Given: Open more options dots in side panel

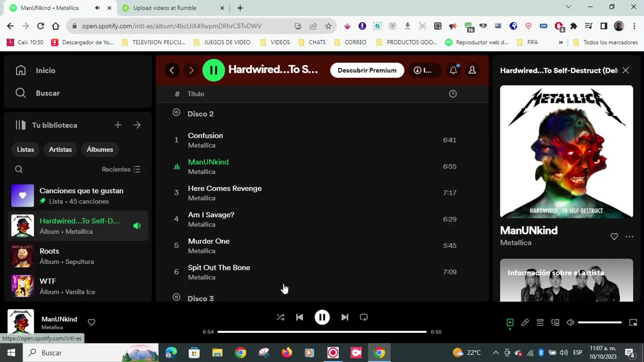Looking at the screenshot, I should (629, 237).
